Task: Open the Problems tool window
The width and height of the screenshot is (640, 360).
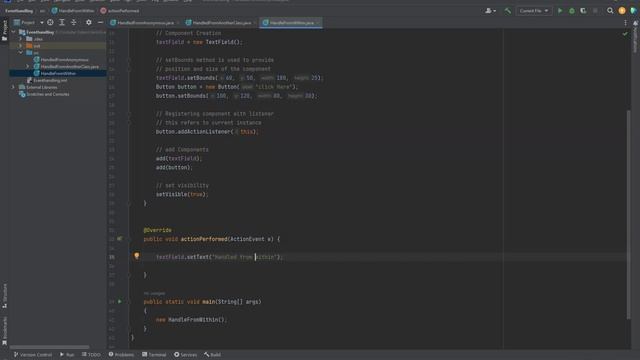Action: (121, 355)
